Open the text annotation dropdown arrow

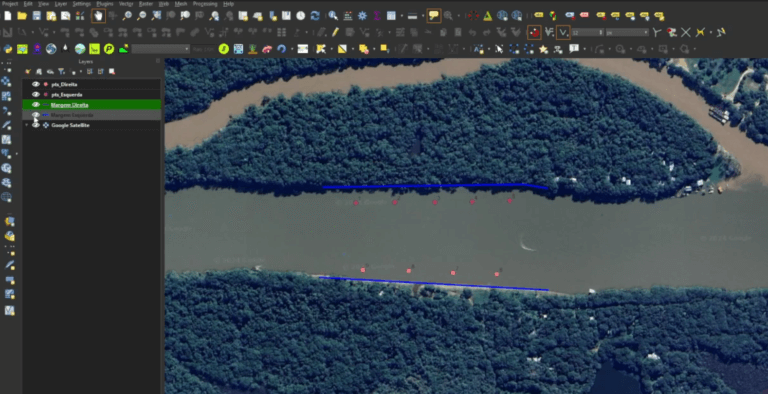pos(584,49)
